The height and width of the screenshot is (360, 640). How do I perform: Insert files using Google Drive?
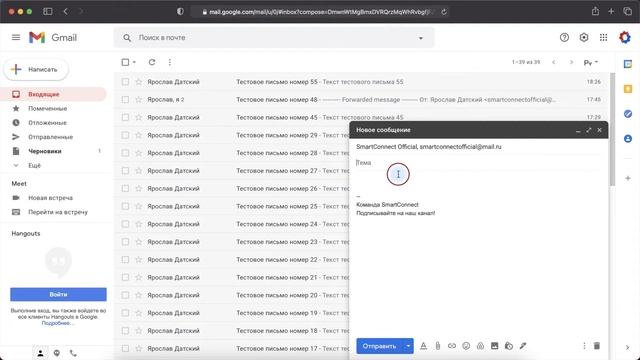click(x=480, y=346)
